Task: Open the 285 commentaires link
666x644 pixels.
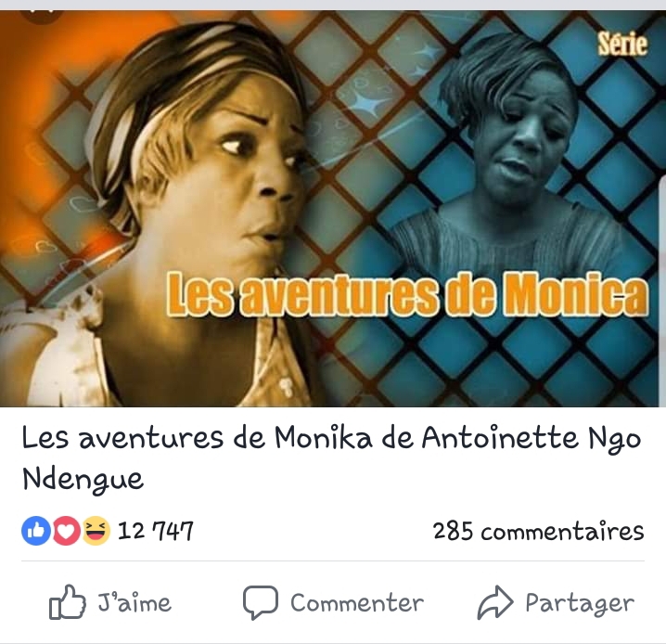Action: pos(539,531)
